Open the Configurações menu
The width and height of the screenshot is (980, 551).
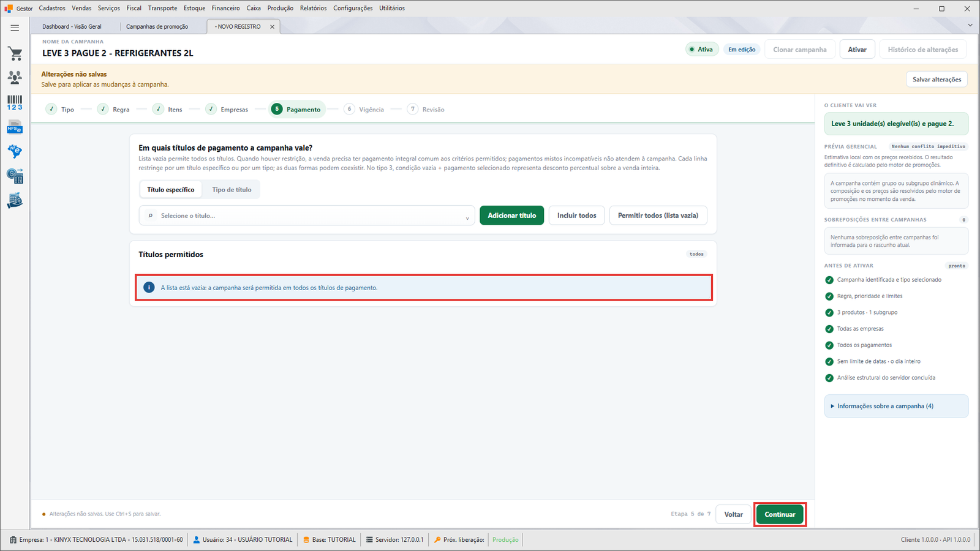[353, 8]
